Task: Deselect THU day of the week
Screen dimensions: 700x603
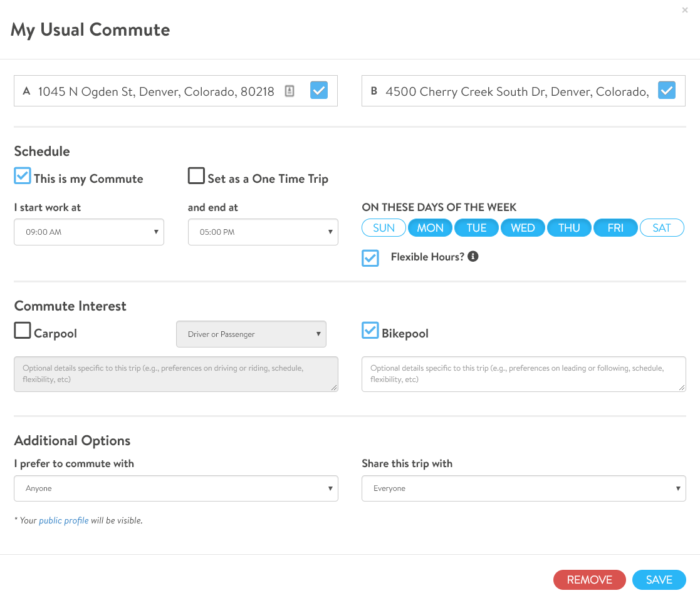Action: (x=569, y=228)
